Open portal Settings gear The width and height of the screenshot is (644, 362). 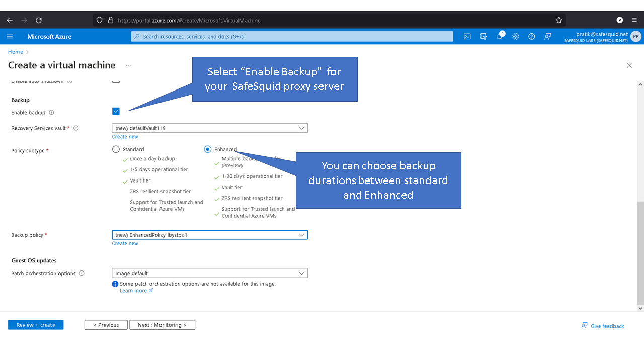(516, 37)
